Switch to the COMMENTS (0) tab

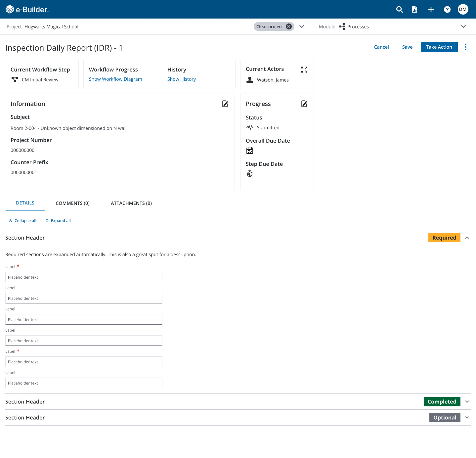coord(72,203)
